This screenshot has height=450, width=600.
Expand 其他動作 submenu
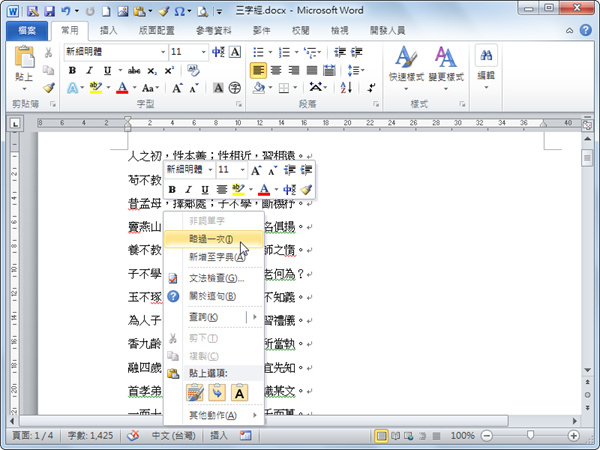coord(214,415)
